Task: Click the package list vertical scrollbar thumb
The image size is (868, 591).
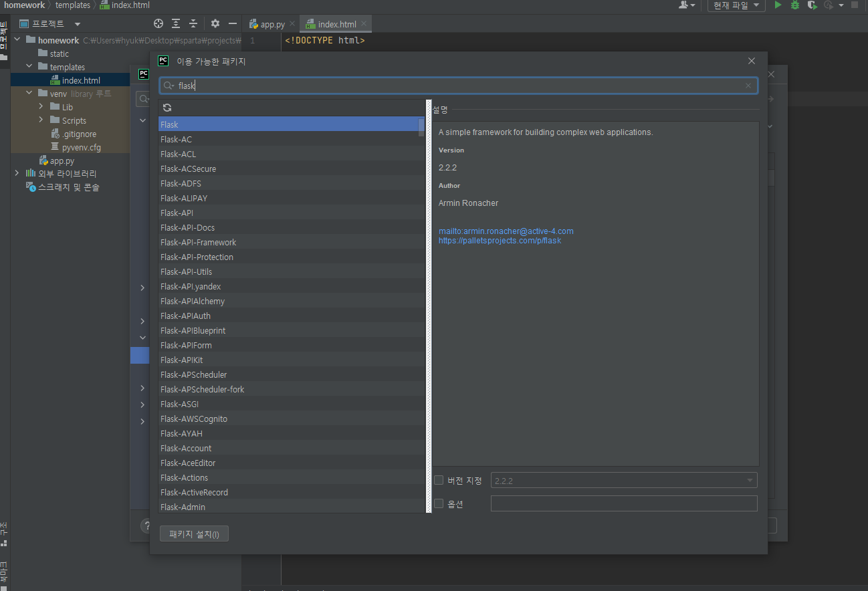Action: [421, 127]
